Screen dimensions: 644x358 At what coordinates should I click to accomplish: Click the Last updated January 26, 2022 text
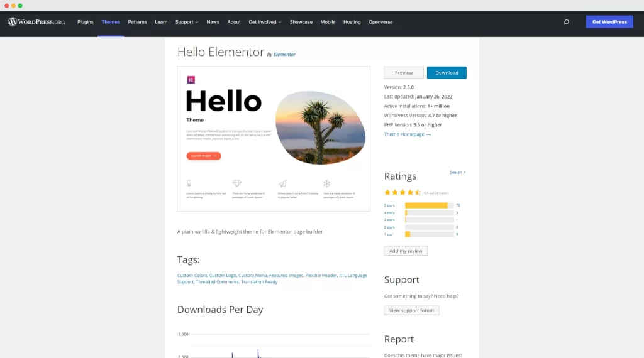pos(418,97)
